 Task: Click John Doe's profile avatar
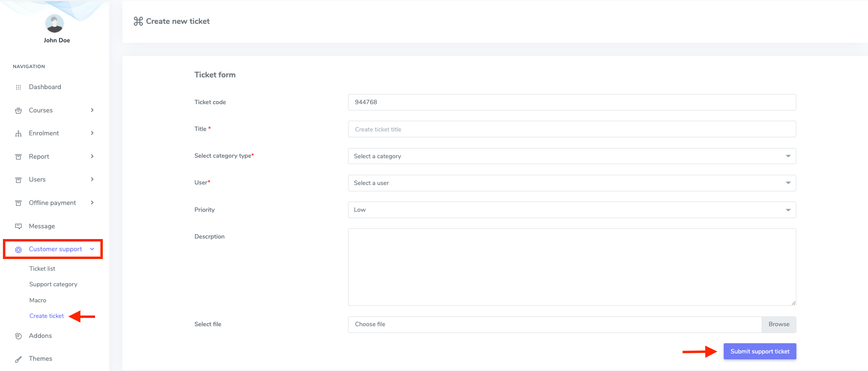55,23
